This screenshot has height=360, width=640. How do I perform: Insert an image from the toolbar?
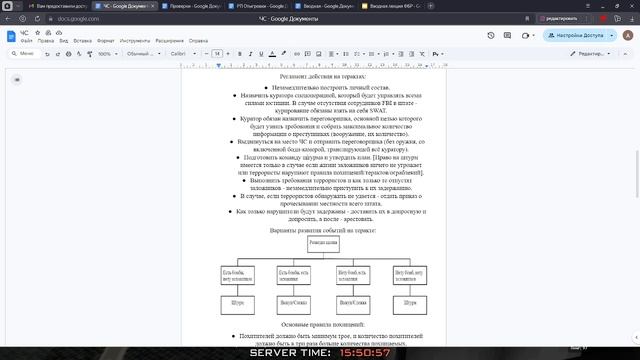(319, 54)
